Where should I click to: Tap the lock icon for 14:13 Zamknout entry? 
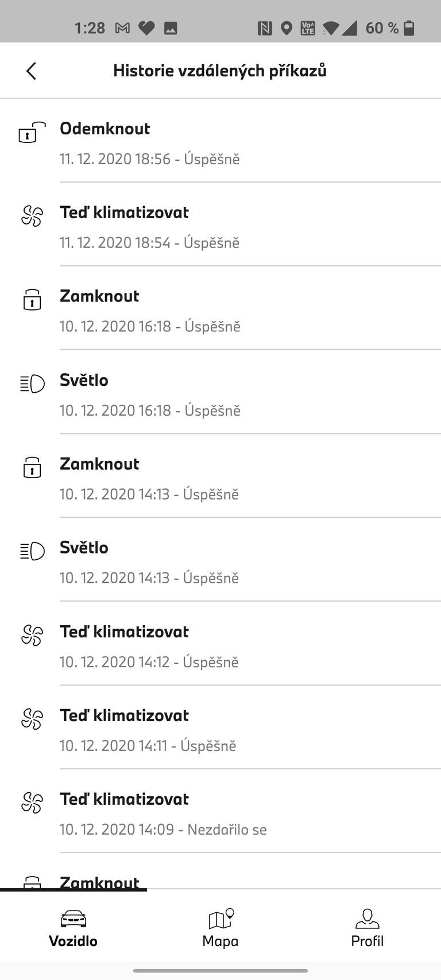coord(32,467)
